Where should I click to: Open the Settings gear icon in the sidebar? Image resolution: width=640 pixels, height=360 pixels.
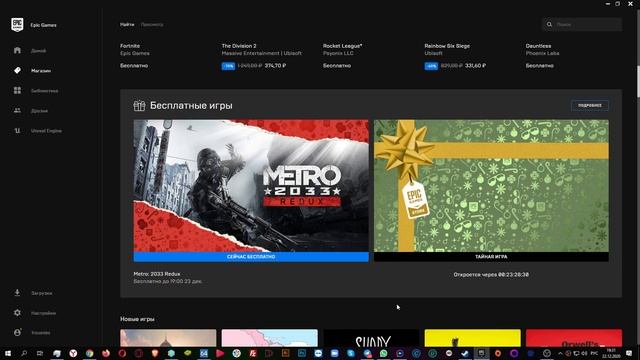(x=17, y=313)
